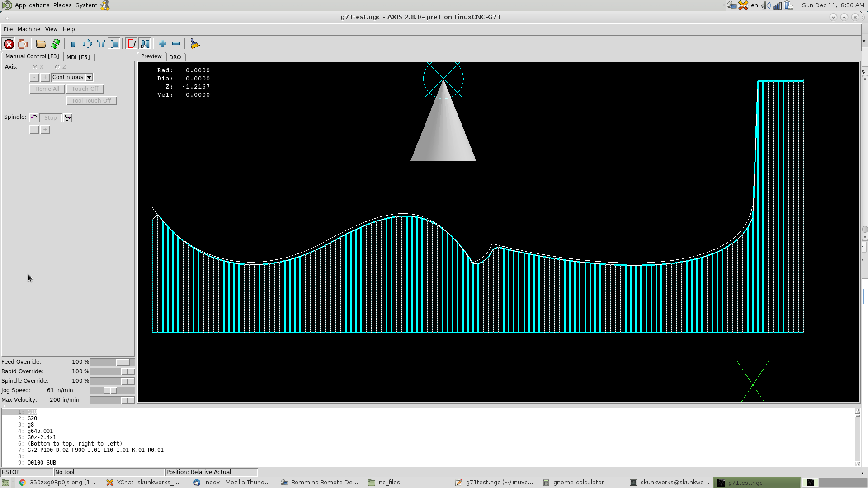Increase spindle speed with plus button
Image resolution: width=868 pixels, height=488 pixels.
coord(45,130)
